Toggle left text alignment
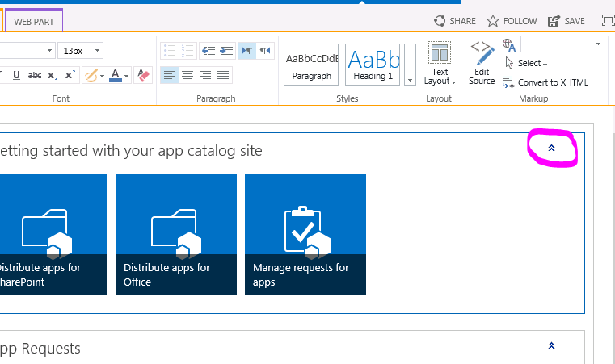The image size is (615, 364). (169, 75)
